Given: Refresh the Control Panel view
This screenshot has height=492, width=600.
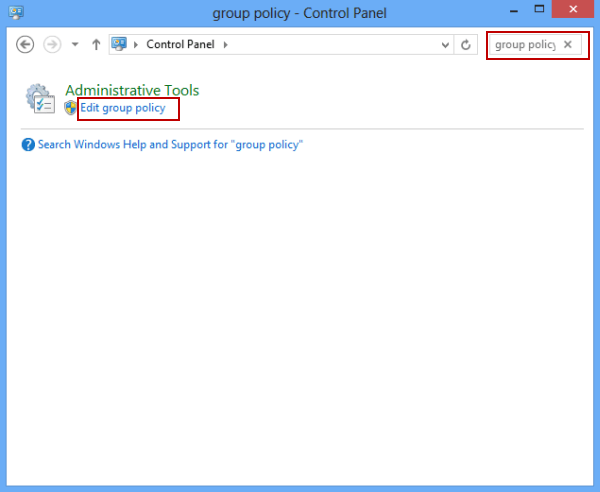Looking at the screenshot, I should [466, 45].
